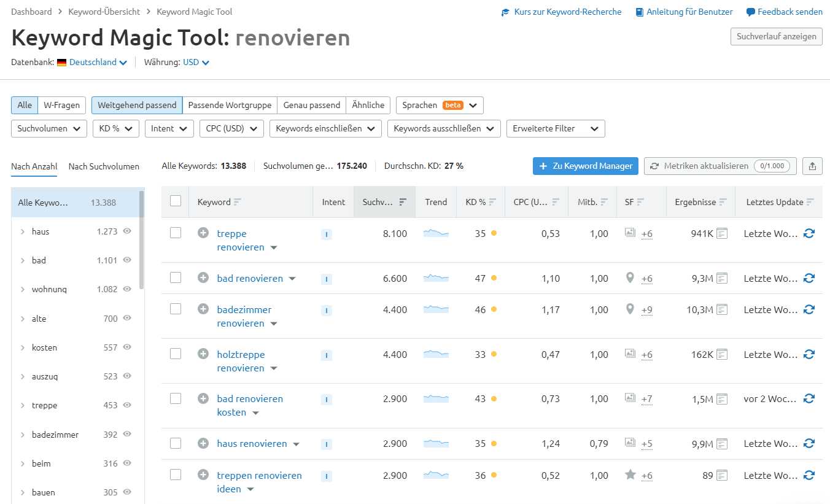Image resolution: width=830 pixels, height=504 pixels.
Task: Change currency via USD dropdown
Action: tap(196, 62)
